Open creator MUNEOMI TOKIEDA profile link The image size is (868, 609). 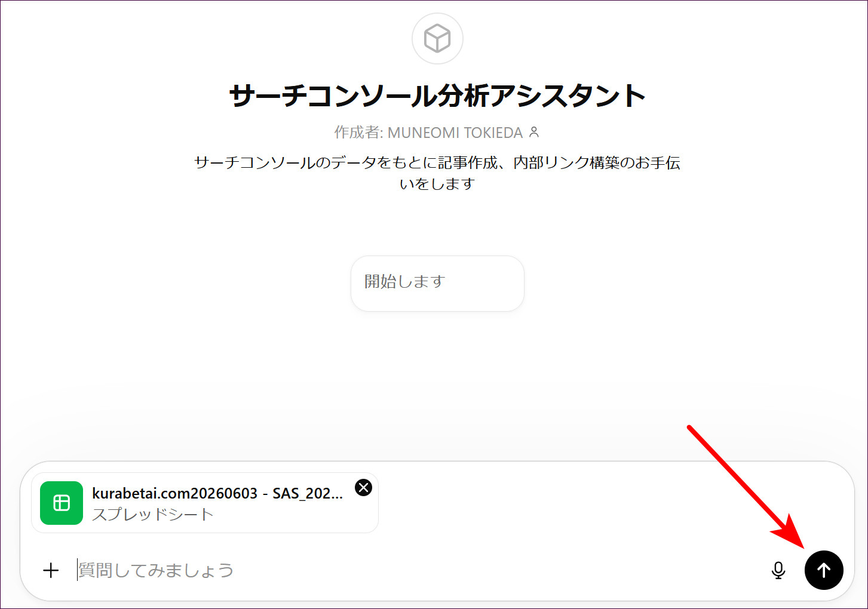pos(455,133)
